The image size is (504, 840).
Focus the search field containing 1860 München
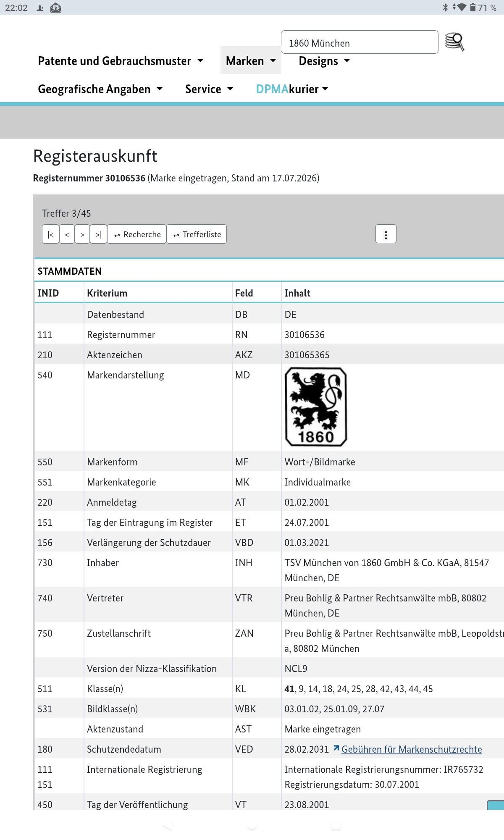tap(360, 42)
